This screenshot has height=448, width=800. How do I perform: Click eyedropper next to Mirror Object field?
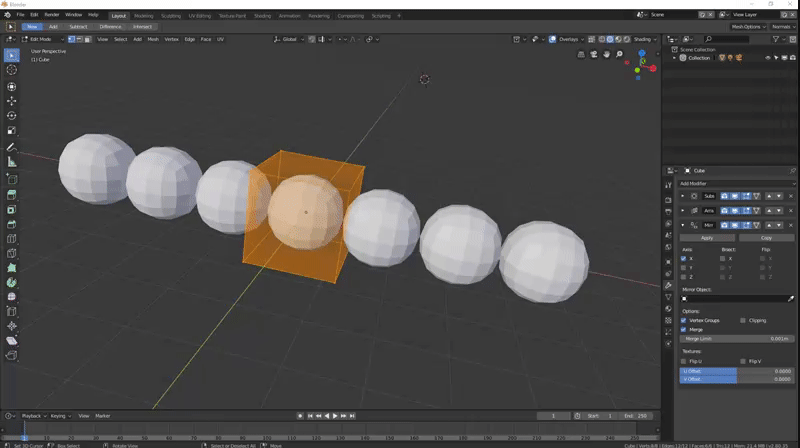pos(791,298)
